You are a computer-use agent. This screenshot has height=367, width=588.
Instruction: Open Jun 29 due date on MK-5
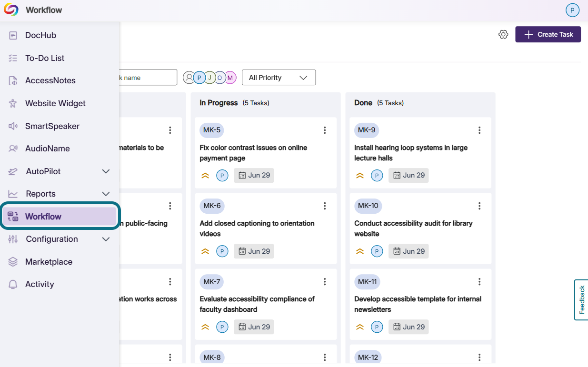(254, 175)
